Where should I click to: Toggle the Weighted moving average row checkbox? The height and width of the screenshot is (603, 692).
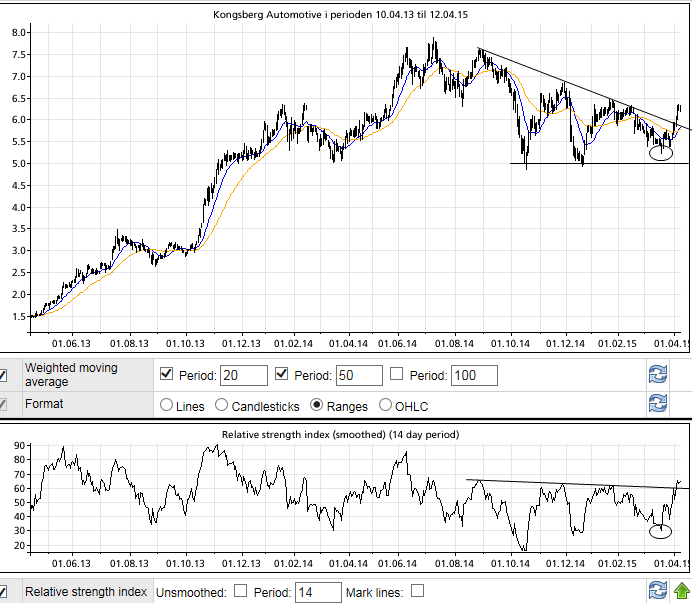click(4, 375)
